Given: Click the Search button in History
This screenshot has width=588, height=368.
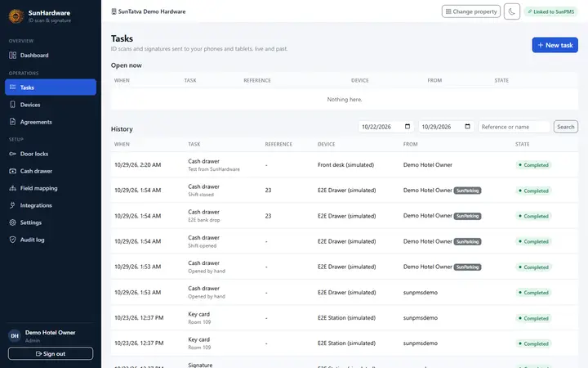Looking at the screenshot, I should [565, 127].
